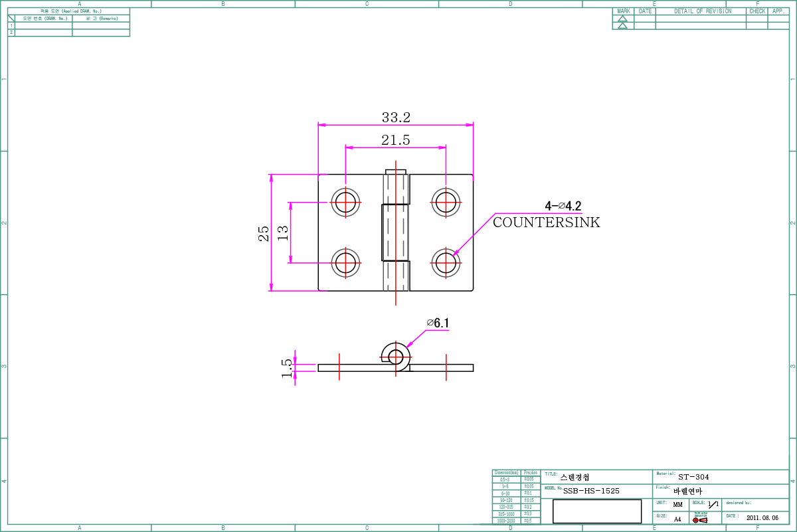Select the 120~315 tolerance range cell
The width and height of the screenshot is (797, 532).
point(505,507)
